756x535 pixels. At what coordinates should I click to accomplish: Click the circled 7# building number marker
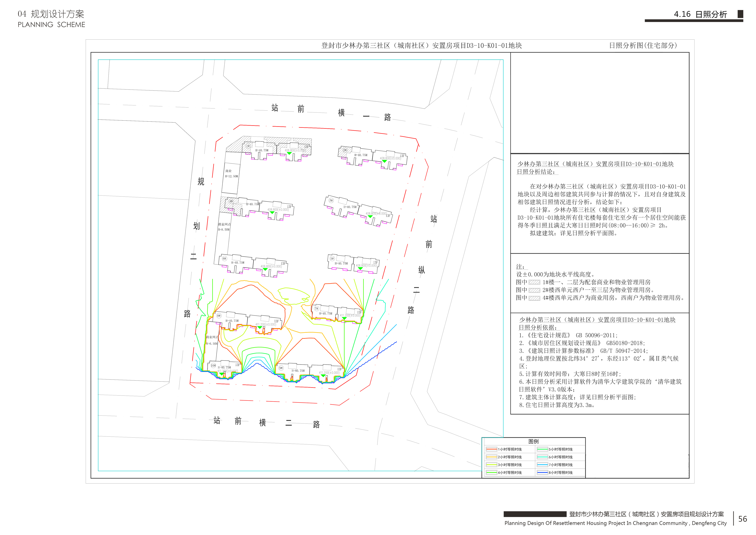[x=316, y=309]
